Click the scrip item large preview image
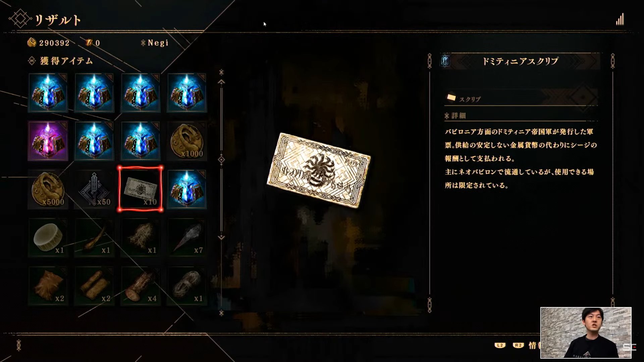 [x=319, y=170]
